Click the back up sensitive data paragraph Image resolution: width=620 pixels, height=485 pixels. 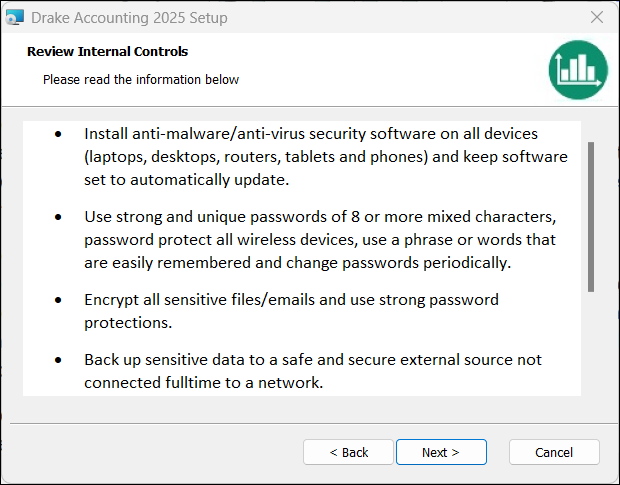point(313,370)
